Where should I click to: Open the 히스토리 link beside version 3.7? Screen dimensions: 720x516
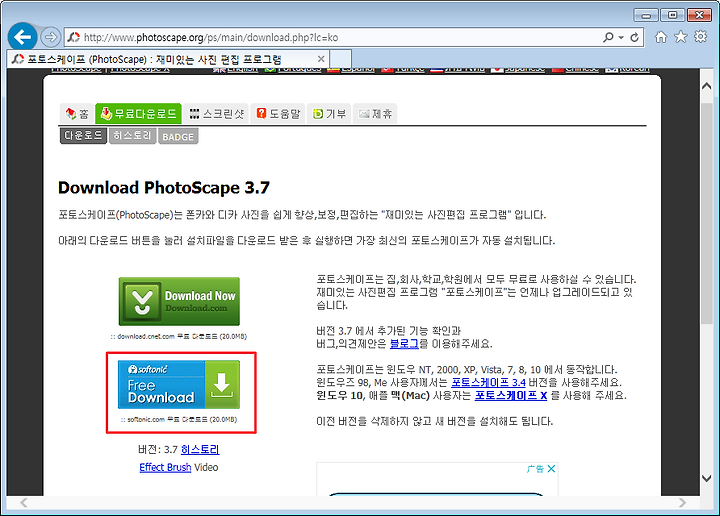[x=200, y=449]
